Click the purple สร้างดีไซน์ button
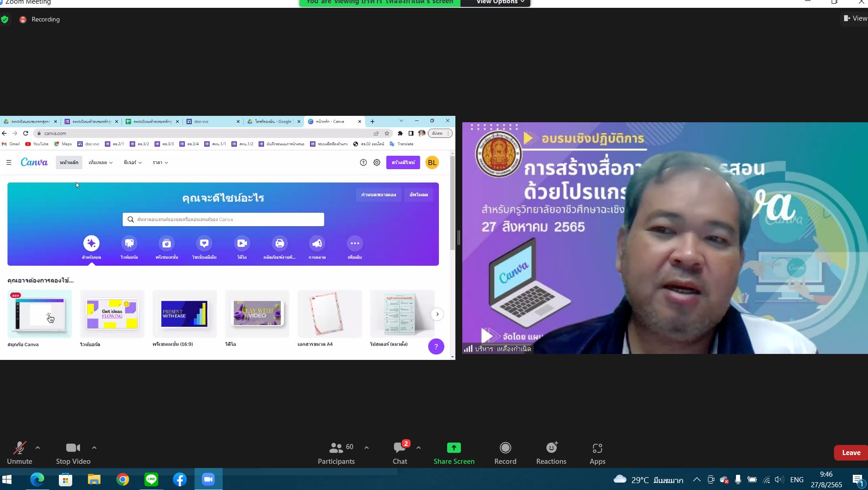 click(x=403, y=162)
